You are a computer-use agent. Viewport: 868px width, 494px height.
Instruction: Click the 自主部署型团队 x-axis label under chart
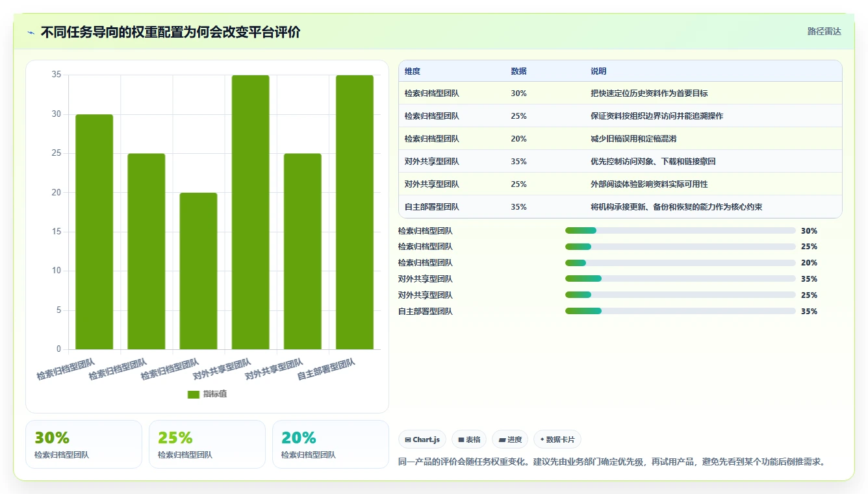coord(326,369)
